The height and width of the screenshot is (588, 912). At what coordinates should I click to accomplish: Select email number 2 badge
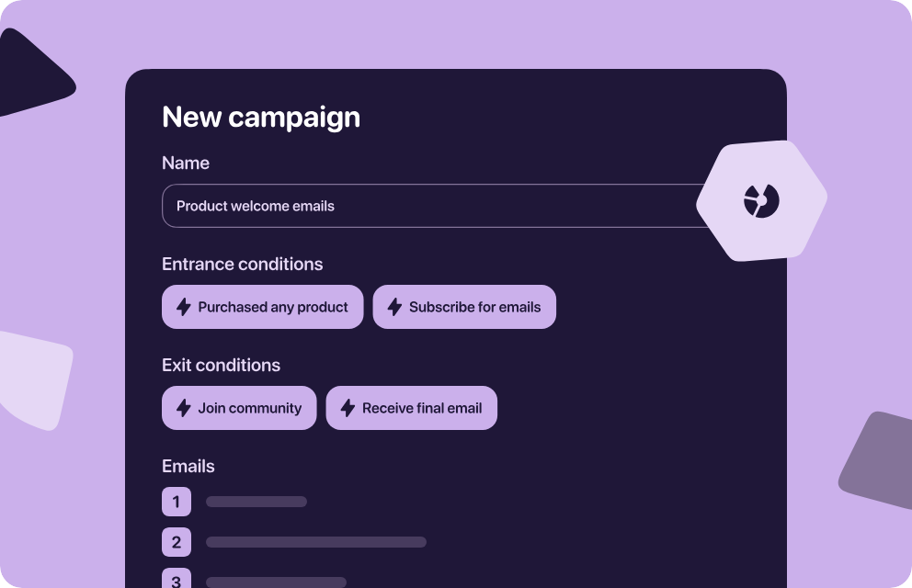click(x=177, y=542)
